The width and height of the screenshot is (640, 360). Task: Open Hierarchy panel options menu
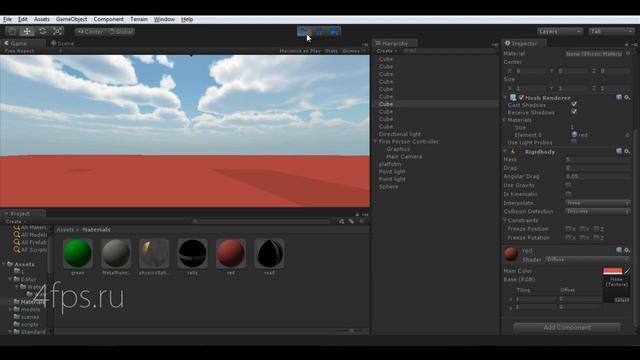click(x=495, y=44)
